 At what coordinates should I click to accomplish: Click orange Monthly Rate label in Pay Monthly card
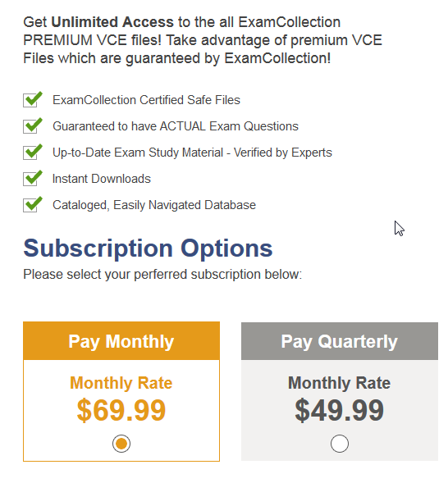(x=121, y=383)
